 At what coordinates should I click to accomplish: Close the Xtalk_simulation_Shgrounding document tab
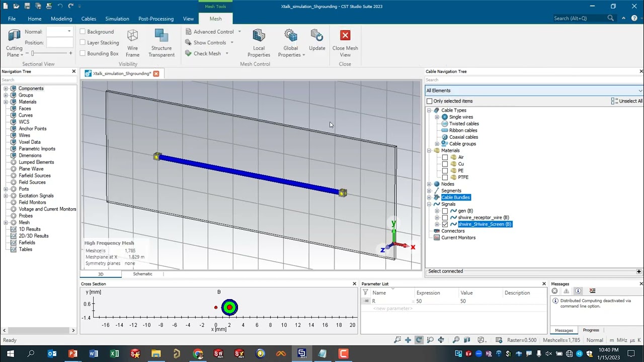click(156, 73)
